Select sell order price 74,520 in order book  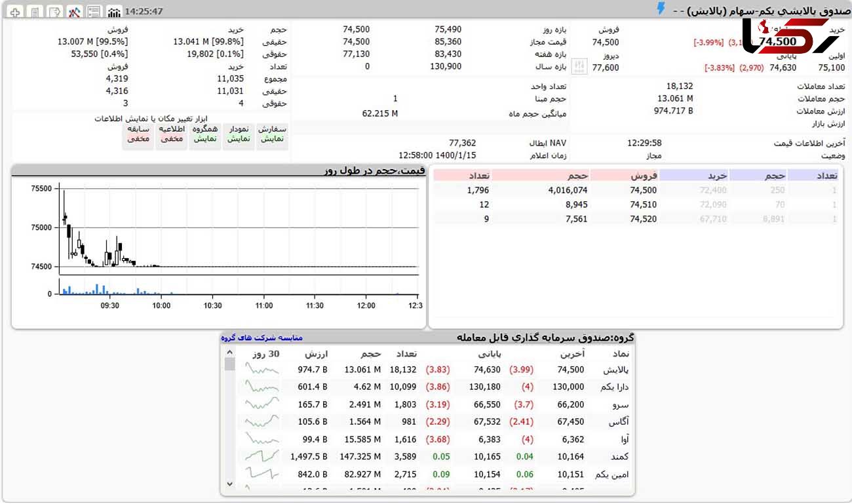coord(643,219)
